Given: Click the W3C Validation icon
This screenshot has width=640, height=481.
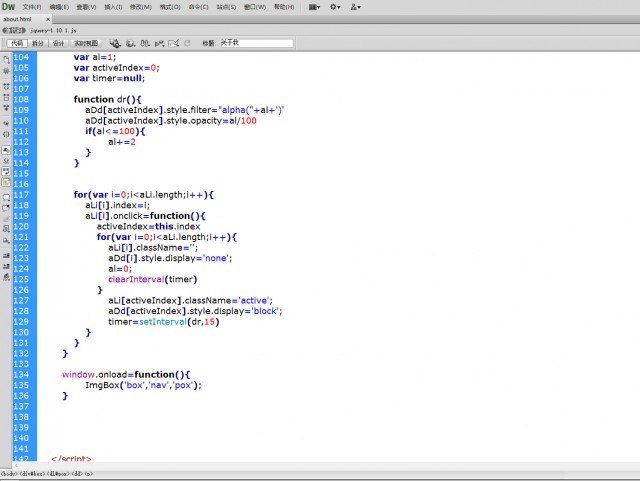Looking at the screenshot, I should (159, 43).
